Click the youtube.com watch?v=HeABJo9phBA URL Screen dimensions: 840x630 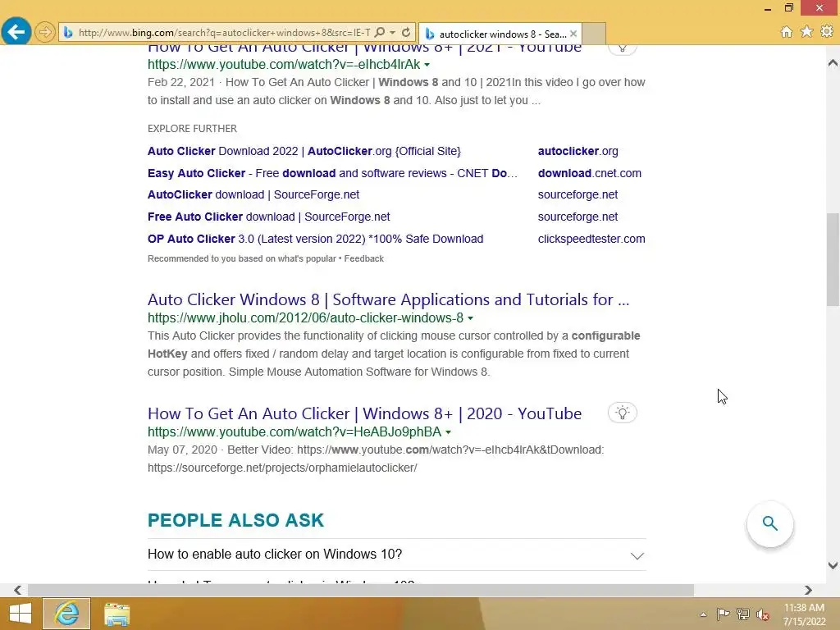coord(294,431)
